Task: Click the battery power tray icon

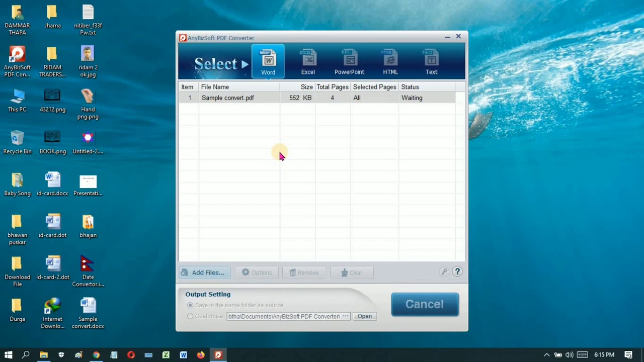Action: click(558, 355)
